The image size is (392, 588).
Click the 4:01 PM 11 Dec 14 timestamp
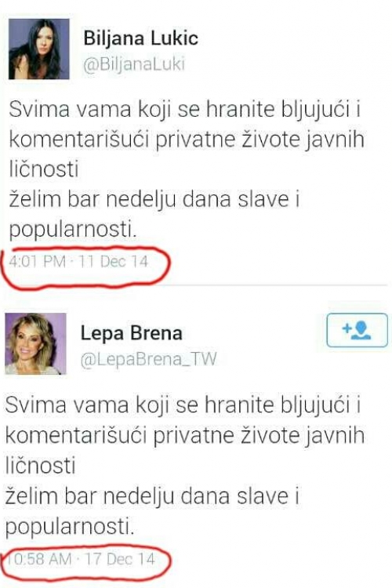click(78, 261)
